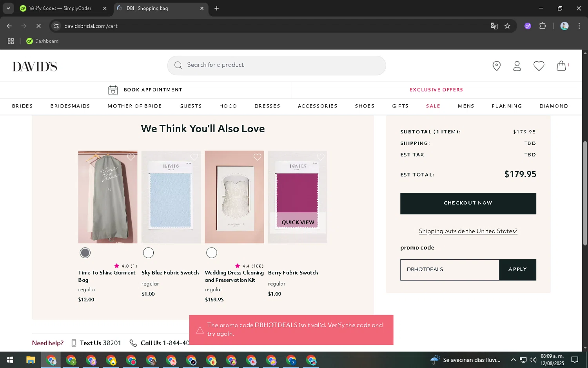Screen dimensions: 588x368
Task: Open the Planning menu
Action: 507,106
